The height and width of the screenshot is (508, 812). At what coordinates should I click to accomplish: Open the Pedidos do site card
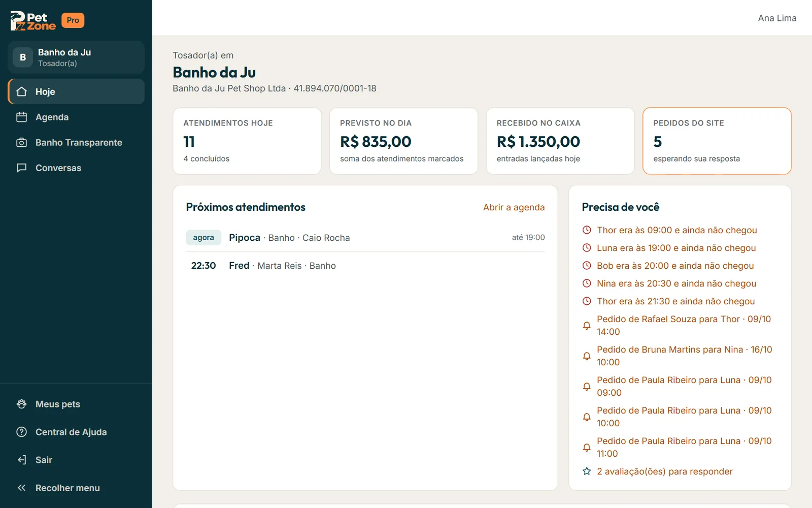[x=717, y=141]
